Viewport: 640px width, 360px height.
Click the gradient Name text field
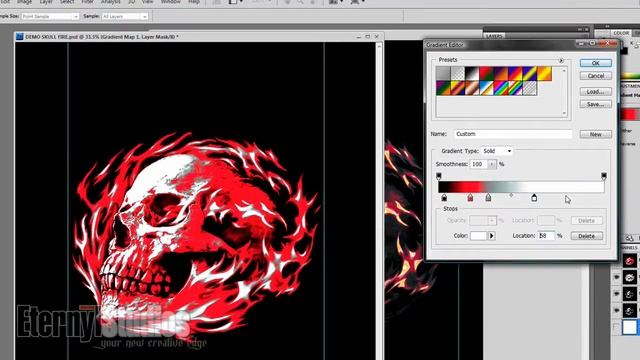pyautogui.click(x=513, y=134)
